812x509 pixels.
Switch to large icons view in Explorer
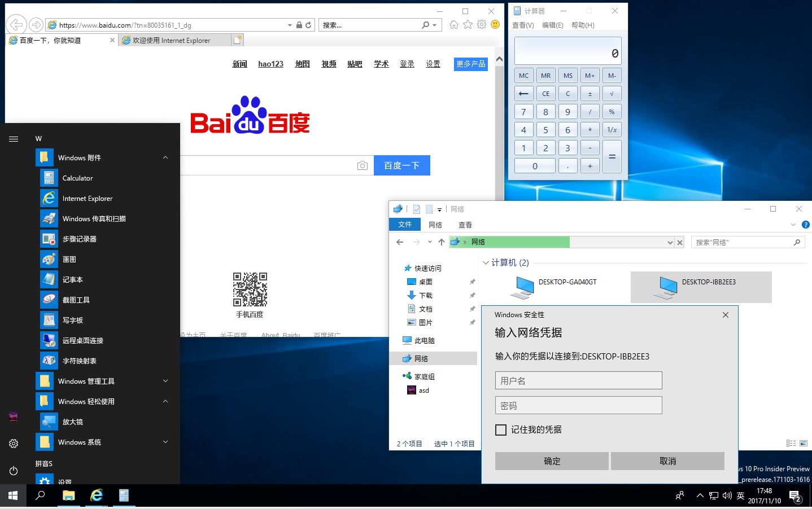coord(804,444)
